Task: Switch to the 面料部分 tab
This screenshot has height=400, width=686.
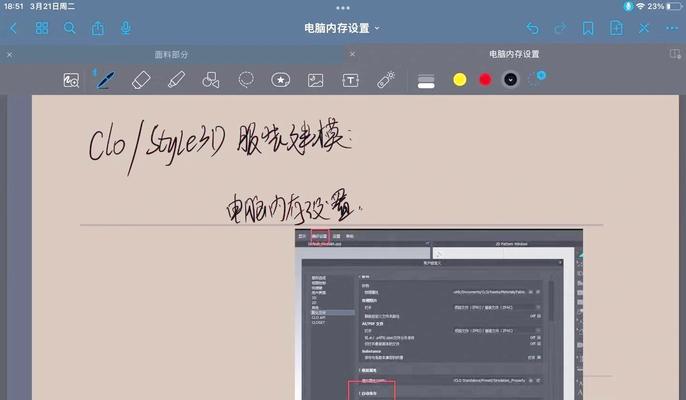Action: click(171, 55)
